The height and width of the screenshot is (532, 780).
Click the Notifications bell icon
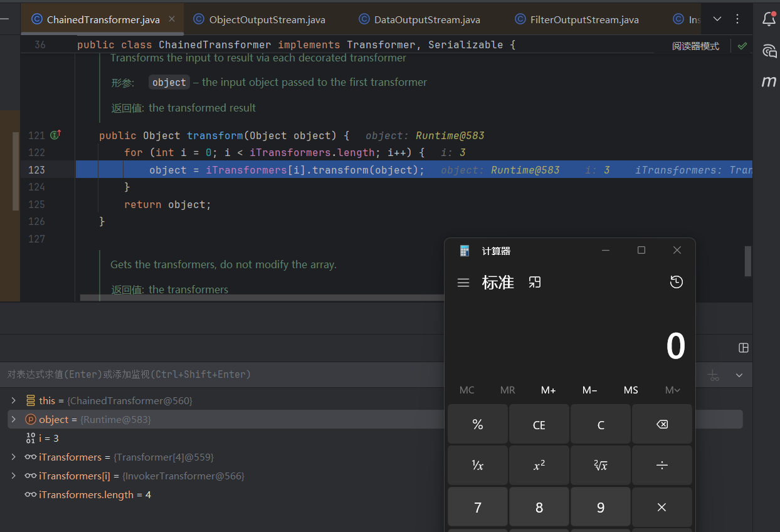pos(769,19)
